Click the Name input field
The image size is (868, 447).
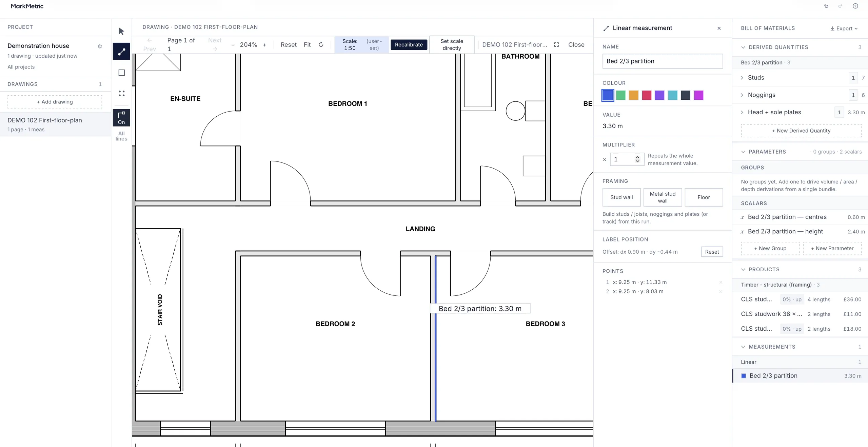663,61
